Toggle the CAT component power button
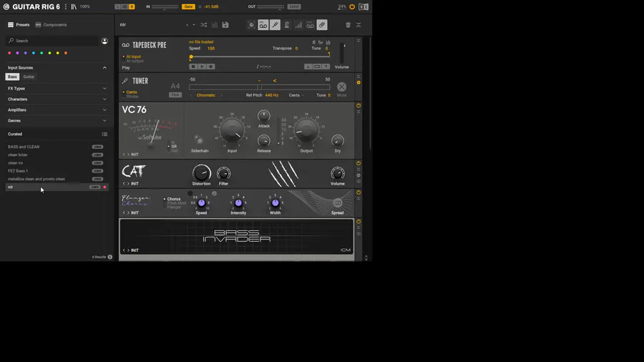 point(358,163)
